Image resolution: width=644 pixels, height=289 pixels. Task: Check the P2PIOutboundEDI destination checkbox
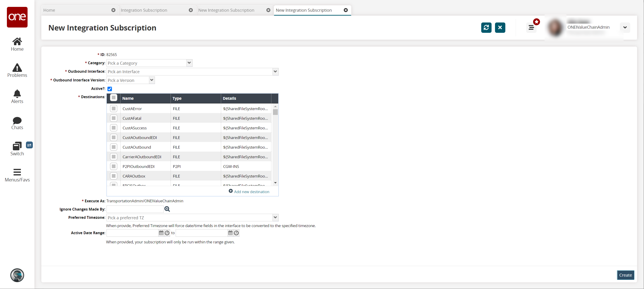tap(113, 166)
